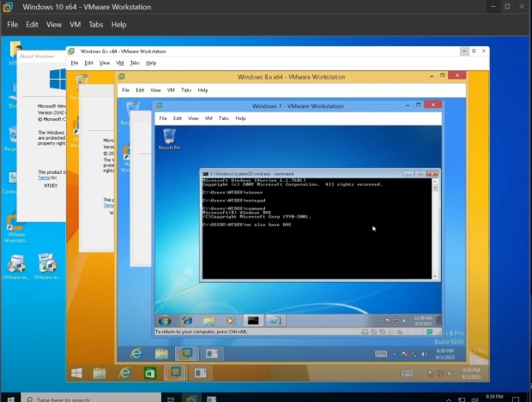Select VMware Workstation on Windows 10 taskbar
The image size is (532, 402).
[191, 399]
